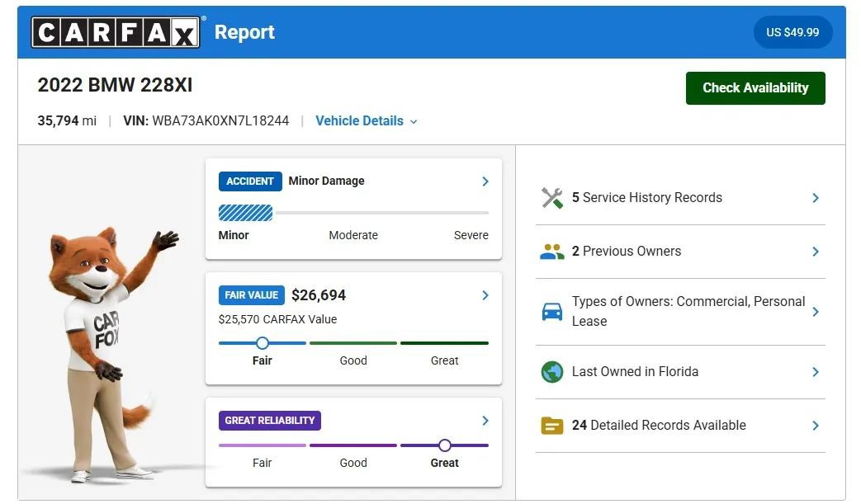
Task: Click the striped accident severity bar
Action: 245,213
